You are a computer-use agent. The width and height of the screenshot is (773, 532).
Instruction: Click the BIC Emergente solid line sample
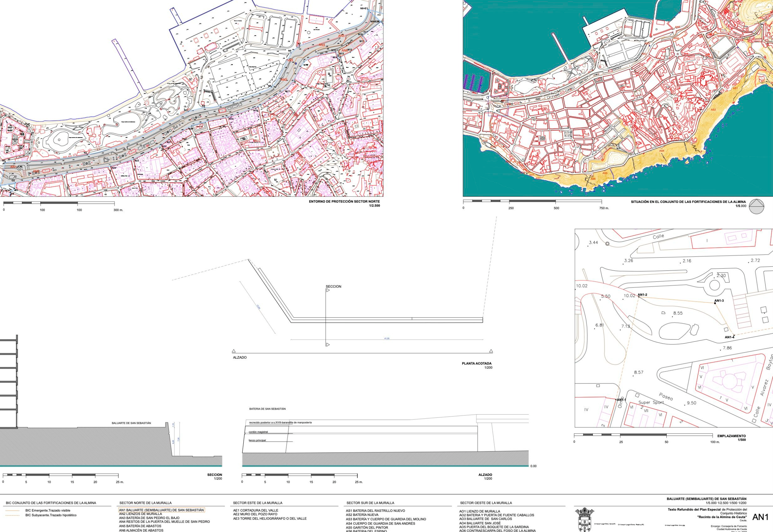13,511
